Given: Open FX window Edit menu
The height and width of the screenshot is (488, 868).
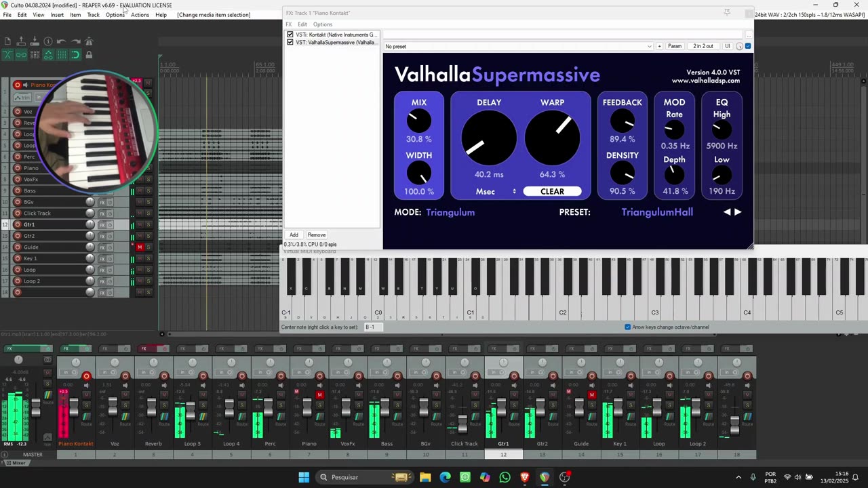Looking at the screenshot, I should pyautogui.click(x=302, y=24).
